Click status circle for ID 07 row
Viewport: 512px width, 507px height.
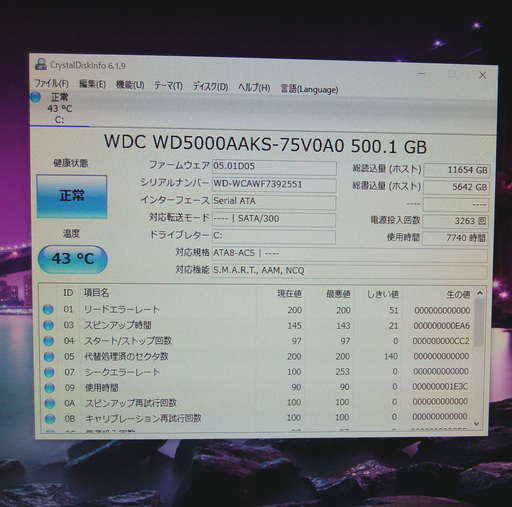click(49, 372)
